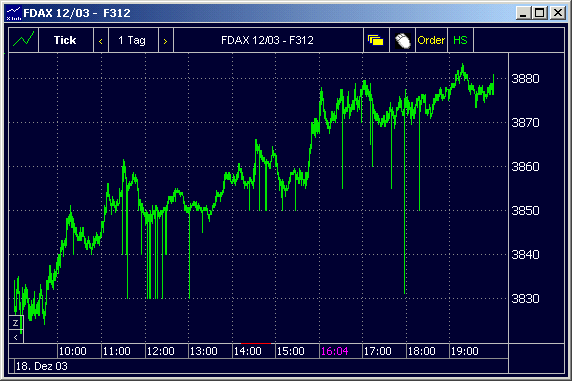
Task: Click the 14:00 time axis label
Action: pos(247,351)
